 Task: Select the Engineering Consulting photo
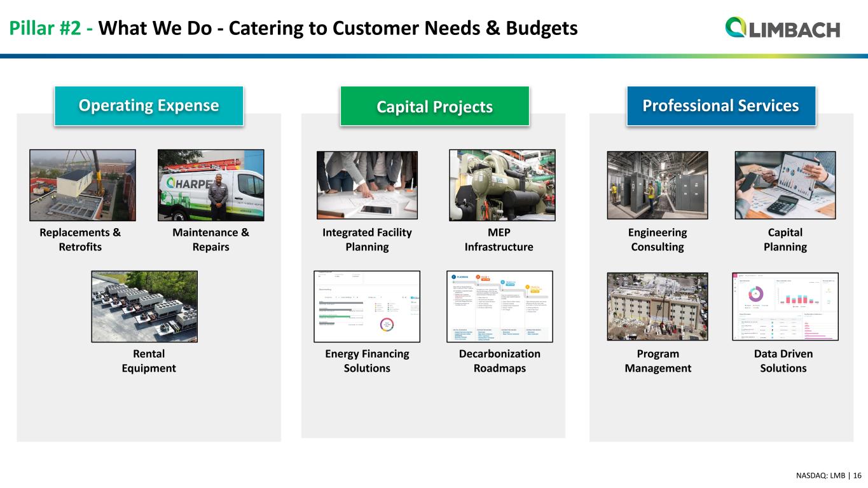657,185
